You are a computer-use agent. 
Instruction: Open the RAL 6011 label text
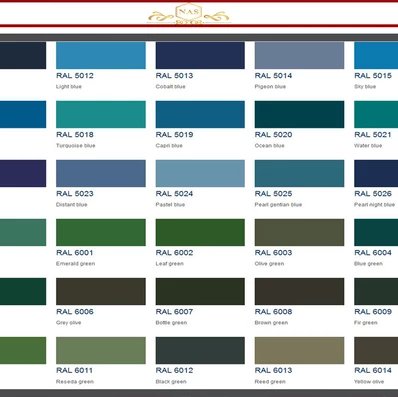[75, 370]
